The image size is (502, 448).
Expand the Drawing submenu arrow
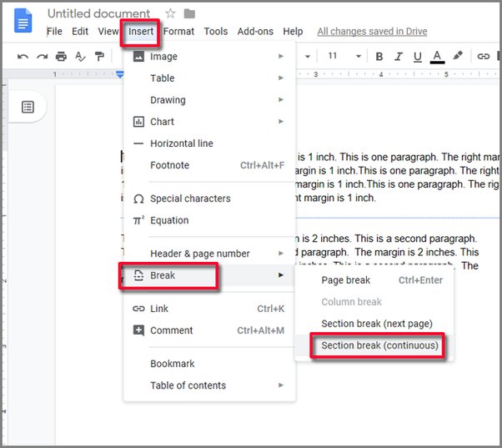(281, 99)
